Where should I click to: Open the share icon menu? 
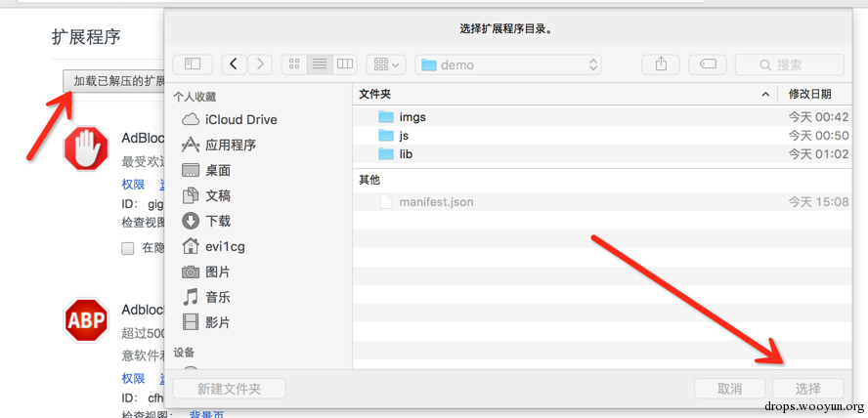pyautogui.click(x=661, y=64)
